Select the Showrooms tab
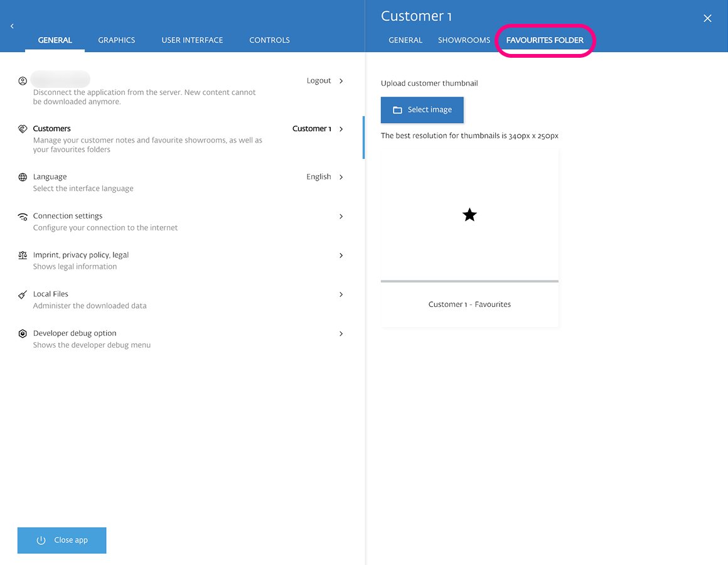This screenshot has height=565, width=728. pyautogui.click(x=464, y=40)
